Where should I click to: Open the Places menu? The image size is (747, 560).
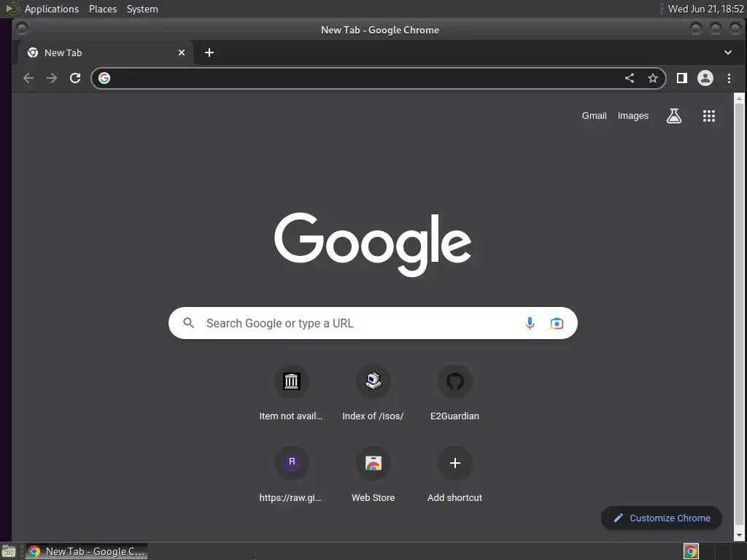pos(103,9)
